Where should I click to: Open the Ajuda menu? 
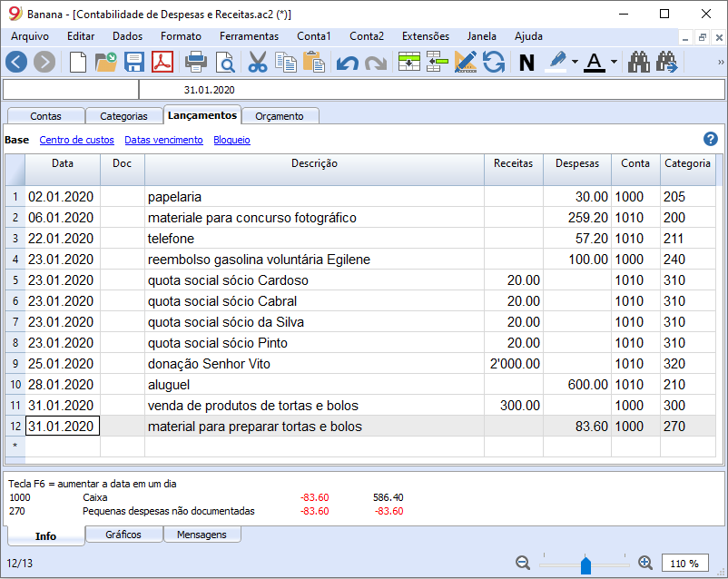pos(528,36)
